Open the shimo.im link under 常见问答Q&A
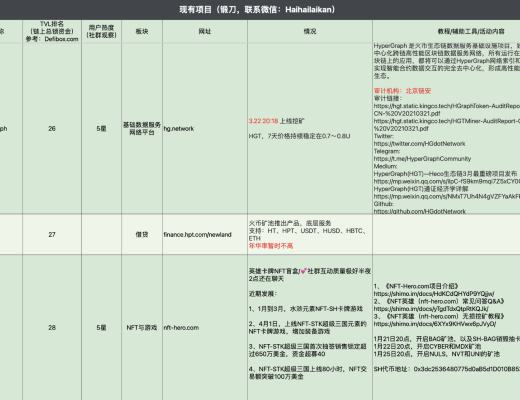Image resolution: width=520 pixels, height=400 pixels. click(431, 309)
